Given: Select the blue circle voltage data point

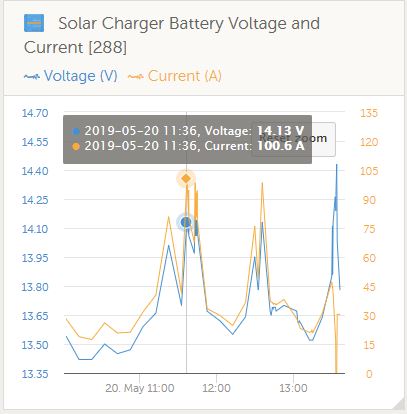Looking at the screenshot, I should pos(186,222).
